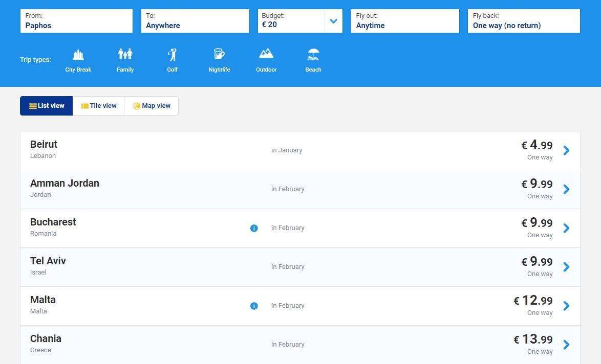Viewport: 601px width, 364px height.
Task: Click 'in January' on the Beirut row
Action: [287, 150]
